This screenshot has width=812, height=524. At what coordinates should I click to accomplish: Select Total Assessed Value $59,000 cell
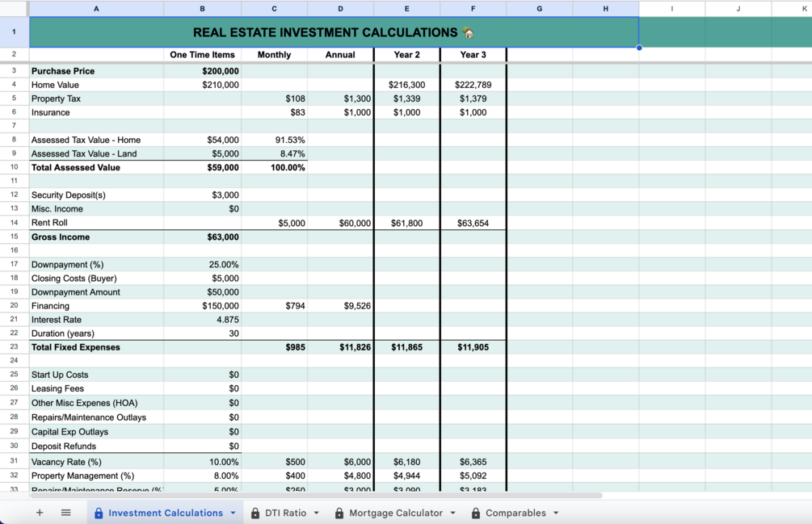(203, 168)
